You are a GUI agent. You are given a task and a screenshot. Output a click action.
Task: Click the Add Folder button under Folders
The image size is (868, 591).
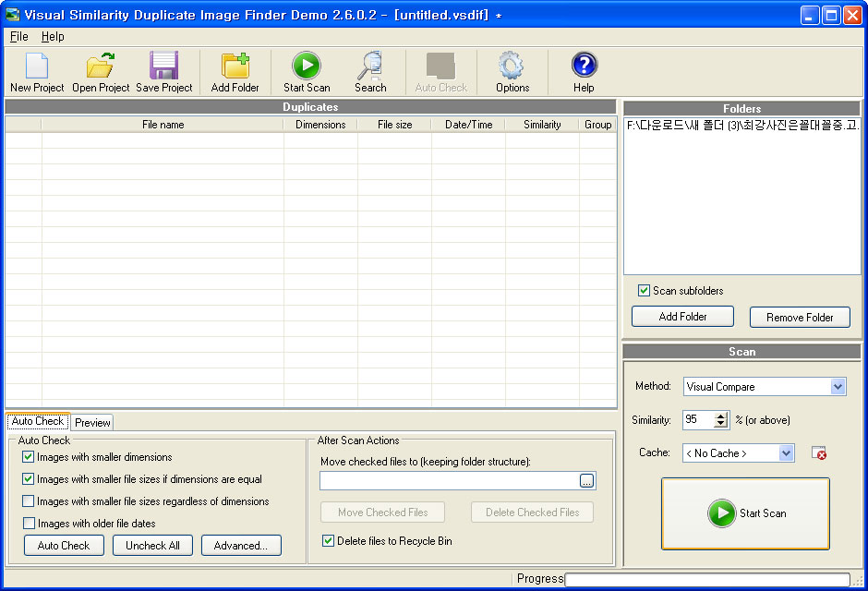(x=682, y=317)
